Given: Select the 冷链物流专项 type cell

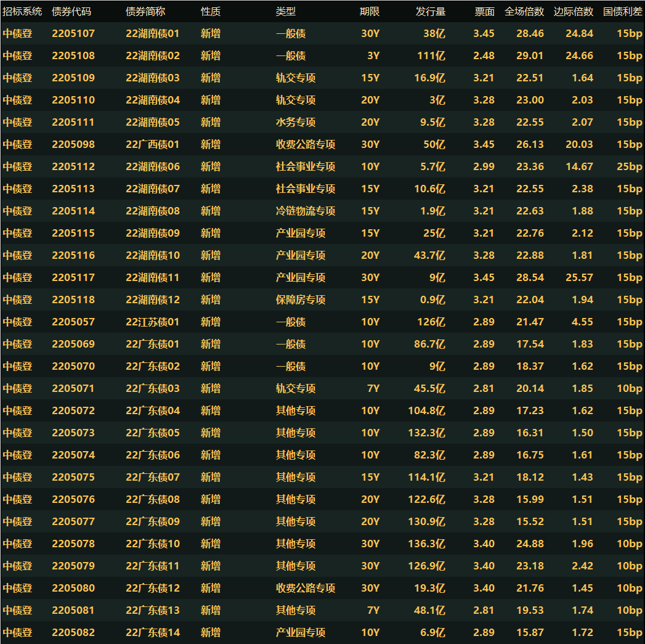Looking at the screenshot, I should (306, 211).
